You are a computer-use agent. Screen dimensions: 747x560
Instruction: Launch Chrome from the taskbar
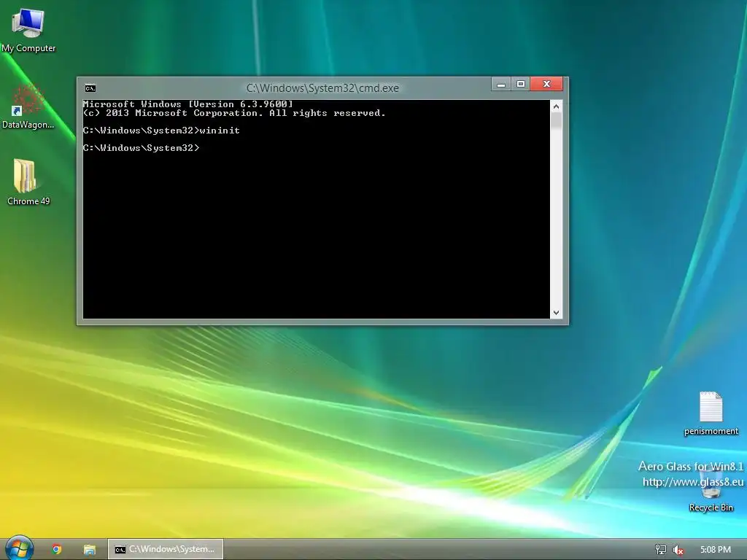click(x=57, y=549)
